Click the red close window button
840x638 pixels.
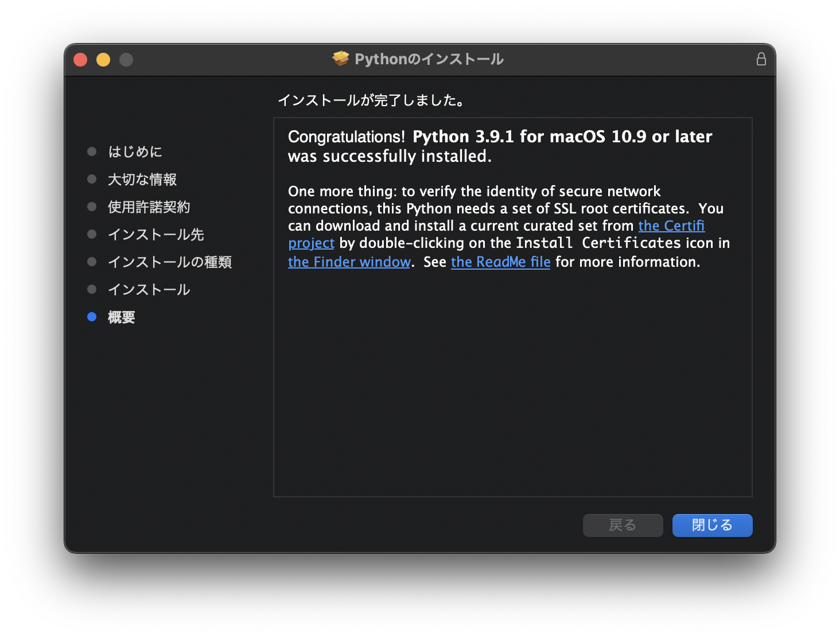tap(80, 59)
